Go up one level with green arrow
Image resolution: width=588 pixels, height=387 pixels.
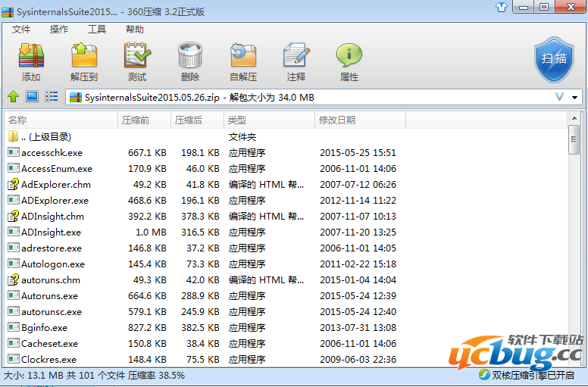tap(13, 97)
